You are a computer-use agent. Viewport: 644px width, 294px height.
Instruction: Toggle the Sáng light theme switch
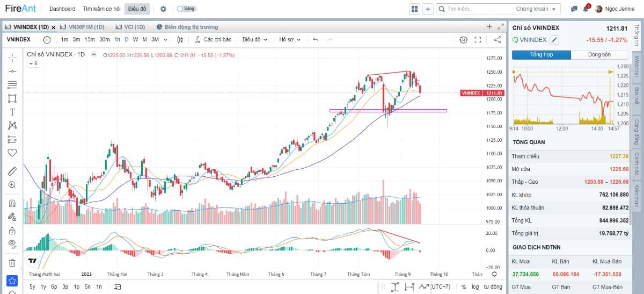tap(186, 9)
